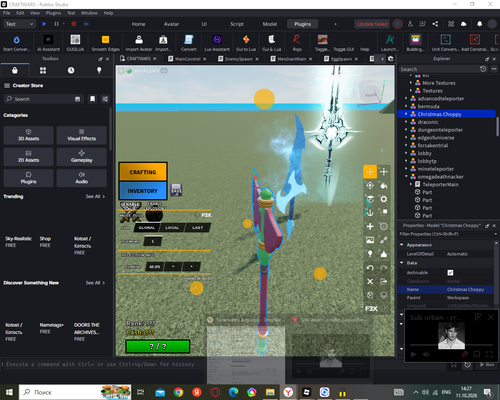
Task: Select the GLOBAL axes option in F3X
Action: (147, 228)
